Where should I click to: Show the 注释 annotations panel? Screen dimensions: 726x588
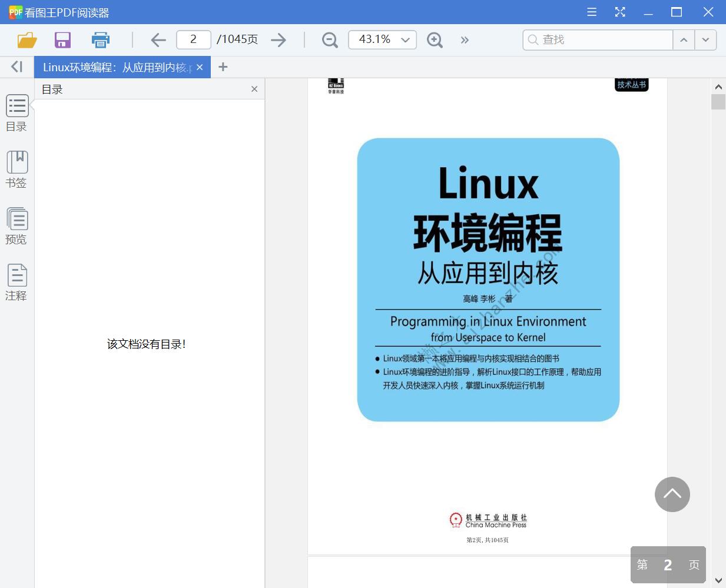(16, 281)
